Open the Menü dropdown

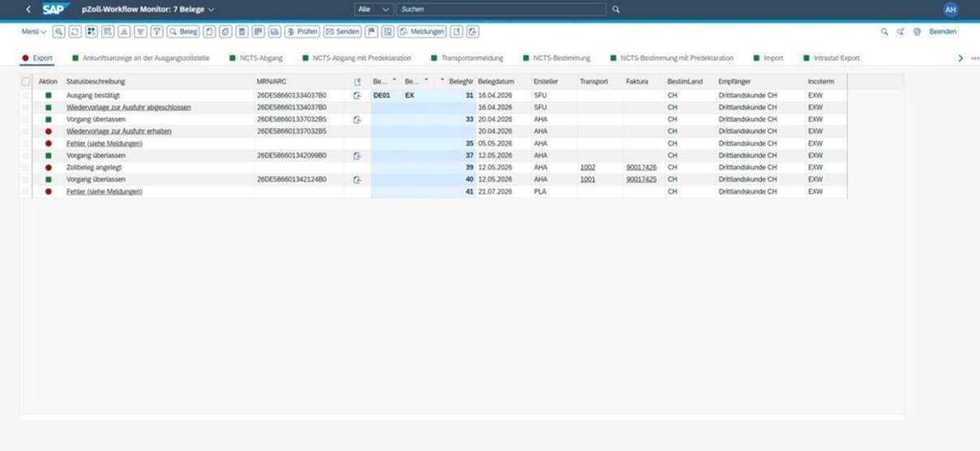[x=34, y=32]
